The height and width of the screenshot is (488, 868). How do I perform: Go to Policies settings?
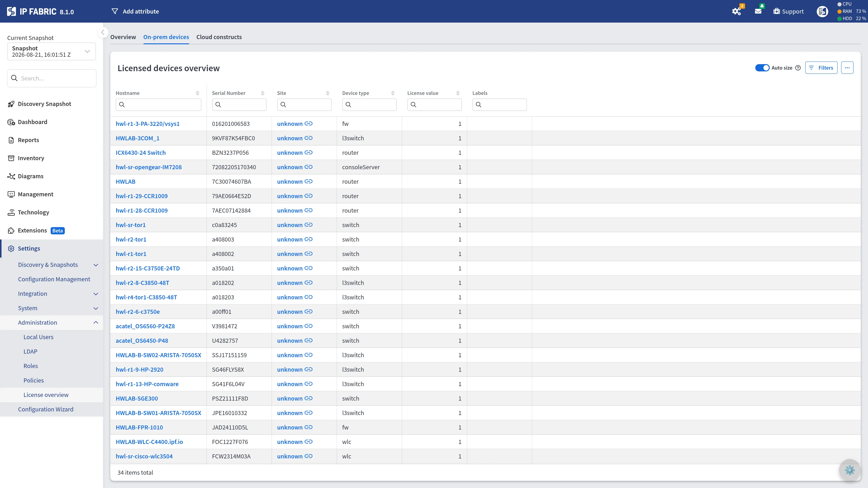pos(34,380)
